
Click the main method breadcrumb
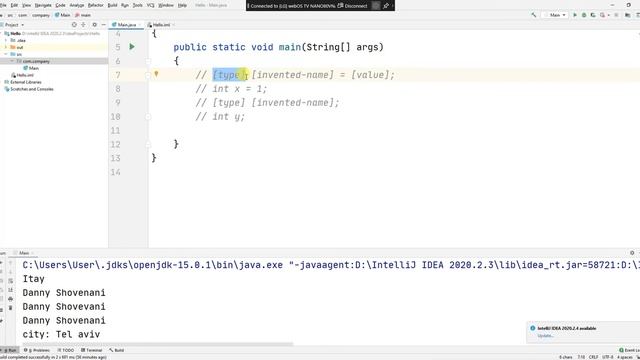point(83,15)
